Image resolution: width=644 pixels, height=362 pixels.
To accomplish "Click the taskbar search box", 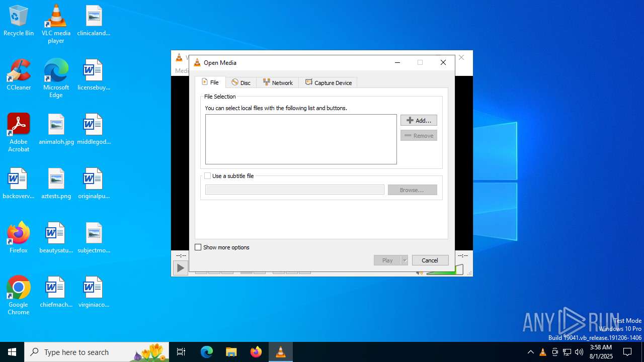I will click(x=97, y=352).
